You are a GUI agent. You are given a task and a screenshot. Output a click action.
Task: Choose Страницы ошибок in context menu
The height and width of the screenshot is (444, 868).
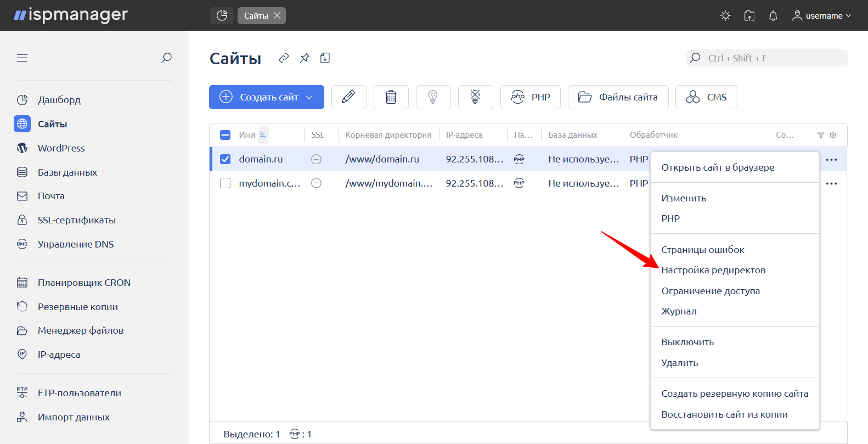coord(702,250)
